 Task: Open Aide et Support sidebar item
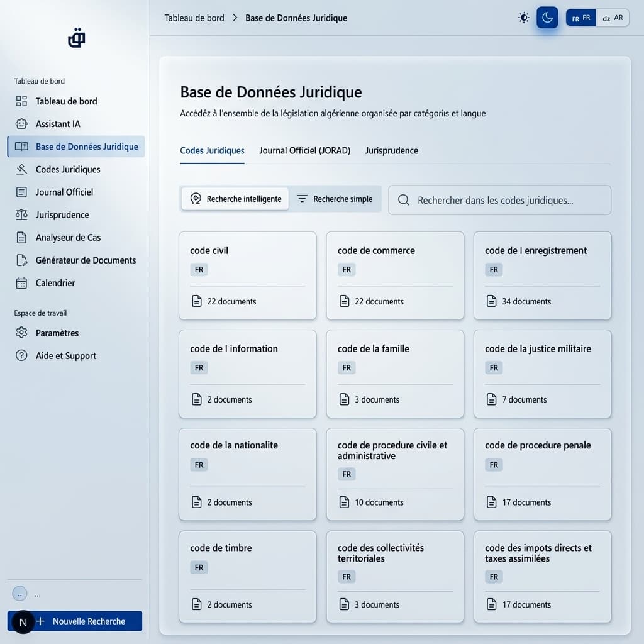coord(76,355)
